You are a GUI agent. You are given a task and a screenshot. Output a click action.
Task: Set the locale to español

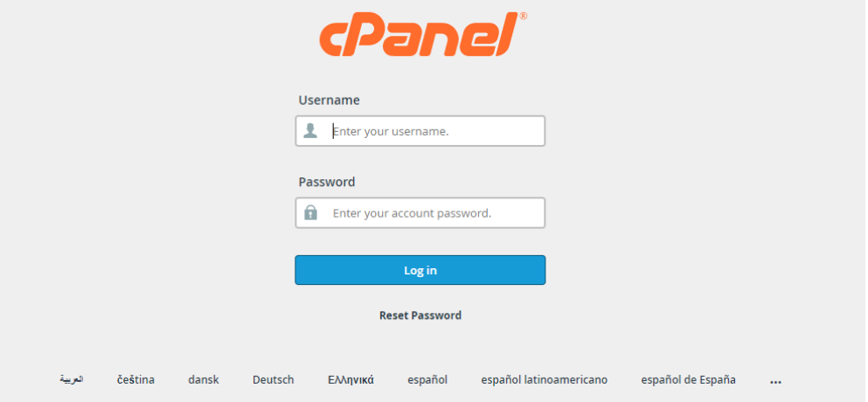(x=427, y=380)
